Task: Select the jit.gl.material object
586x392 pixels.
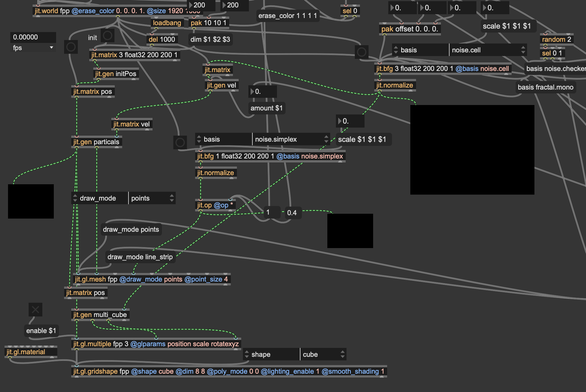Action: coord(31,352)
